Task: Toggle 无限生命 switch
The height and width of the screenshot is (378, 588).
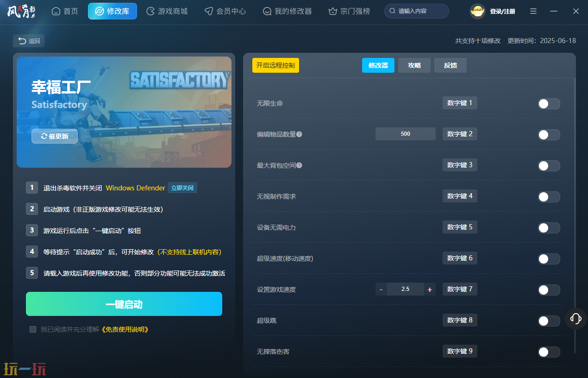Action: [549, 104]
